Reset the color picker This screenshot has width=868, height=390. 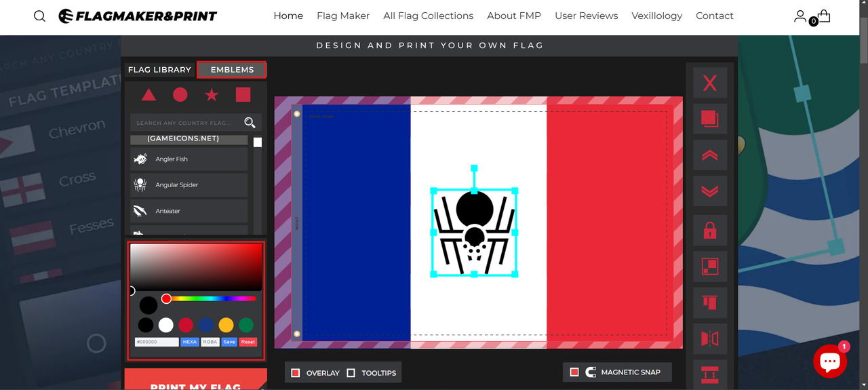[248, 342]
